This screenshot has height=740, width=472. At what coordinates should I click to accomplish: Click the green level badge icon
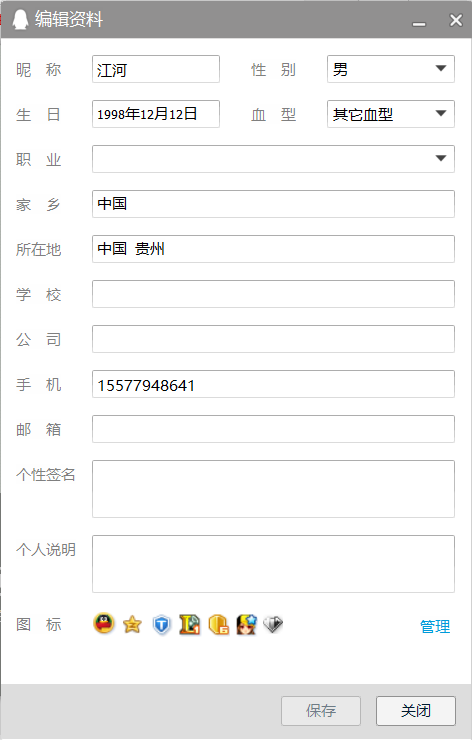click(190, 624)
